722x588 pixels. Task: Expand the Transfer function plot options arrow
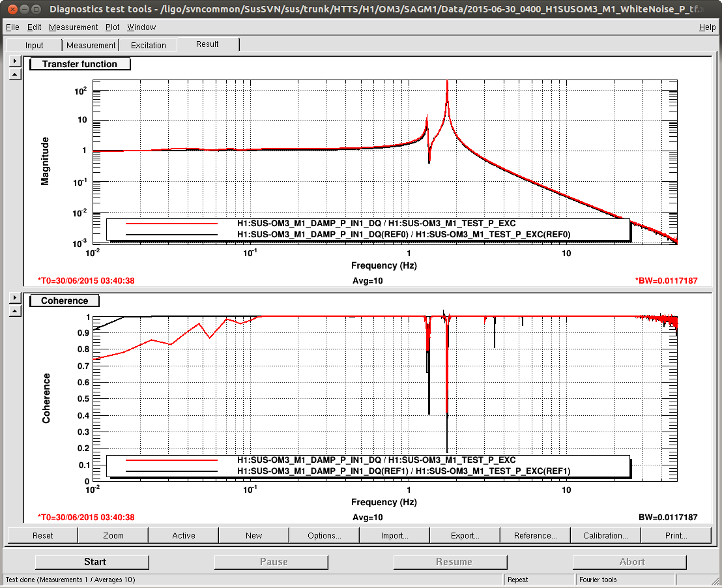15,61
